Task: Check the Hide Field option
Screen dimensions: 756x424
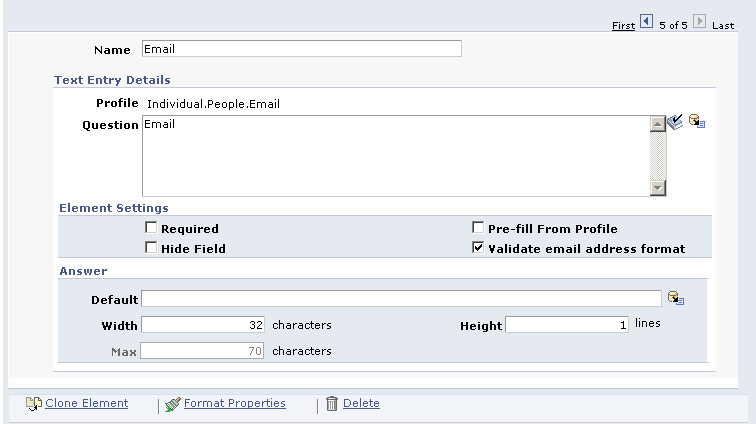Action: tap(151, 247)
